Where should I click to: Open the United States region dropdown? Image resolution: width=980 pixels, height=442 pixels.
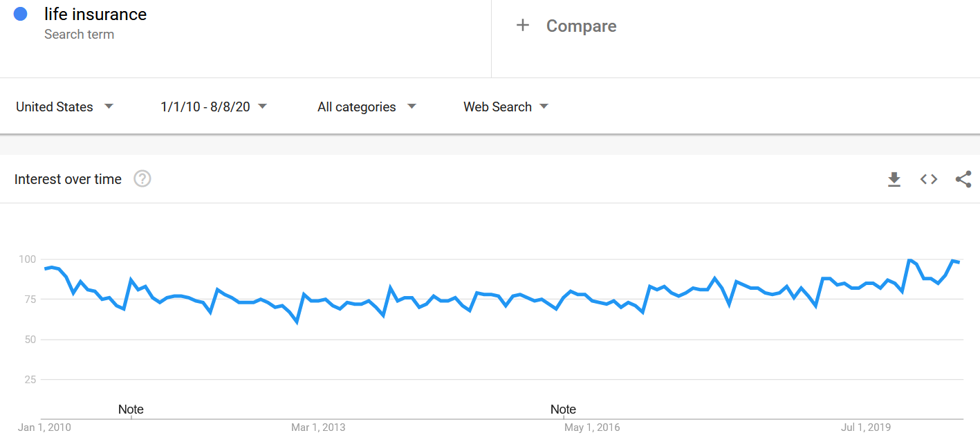point(64,107)
